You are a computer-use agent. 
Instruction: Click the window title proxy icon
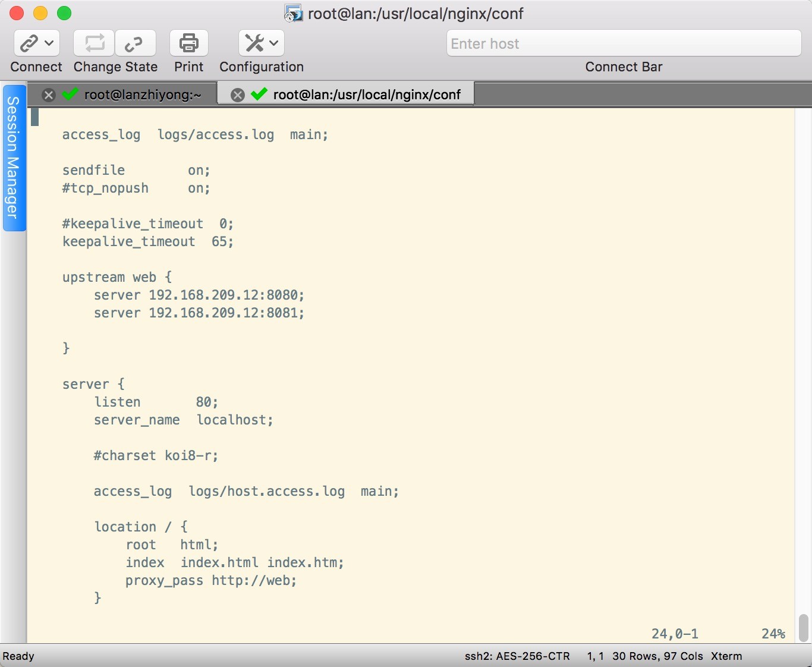293,13
